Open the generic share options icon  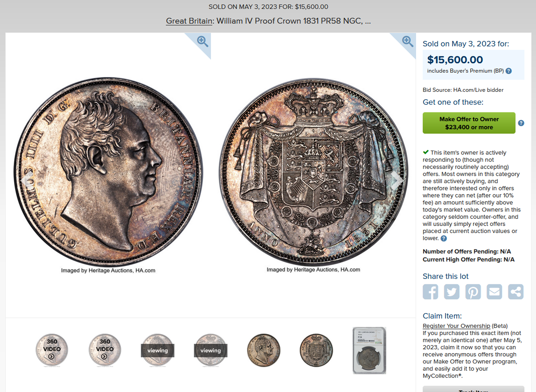point(516,292)
